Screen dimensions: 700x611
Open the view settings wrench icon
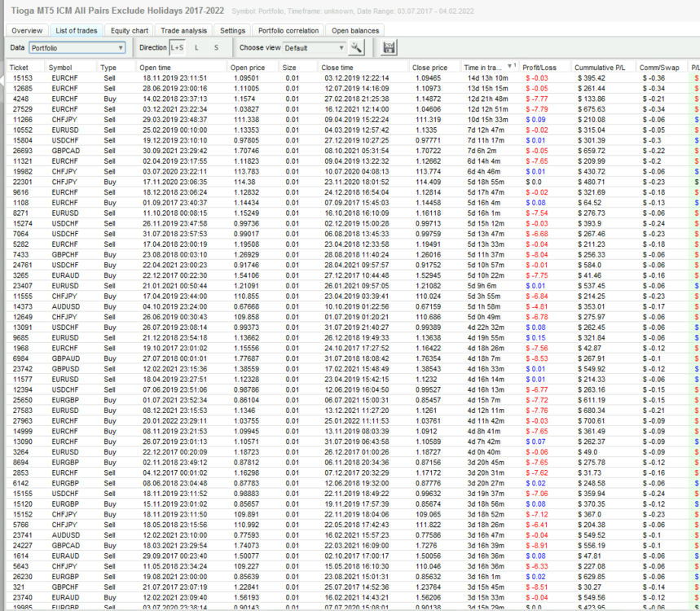pyautogui.click(x=356, y=48)
